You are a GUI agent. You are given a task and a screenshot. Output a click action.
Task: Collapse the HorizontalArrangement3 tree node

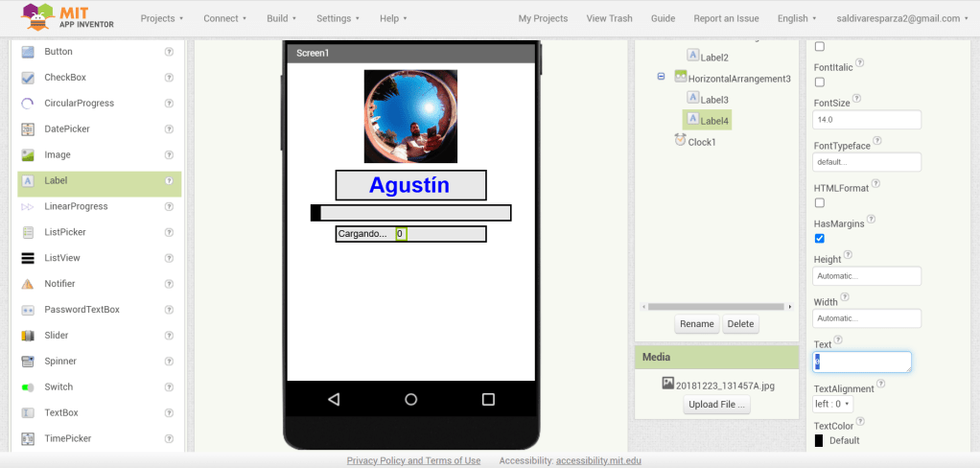(661, 77)
